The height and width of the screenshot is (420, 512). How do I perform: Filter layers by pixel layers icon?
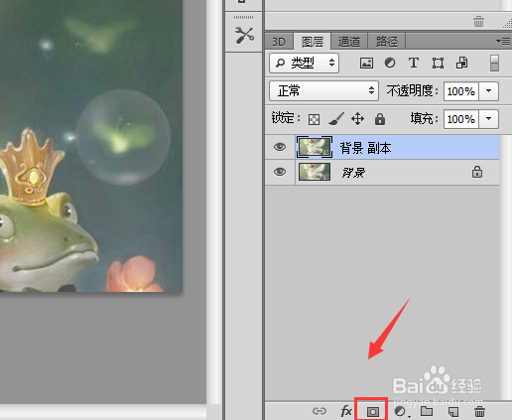[x=366, y=63]
